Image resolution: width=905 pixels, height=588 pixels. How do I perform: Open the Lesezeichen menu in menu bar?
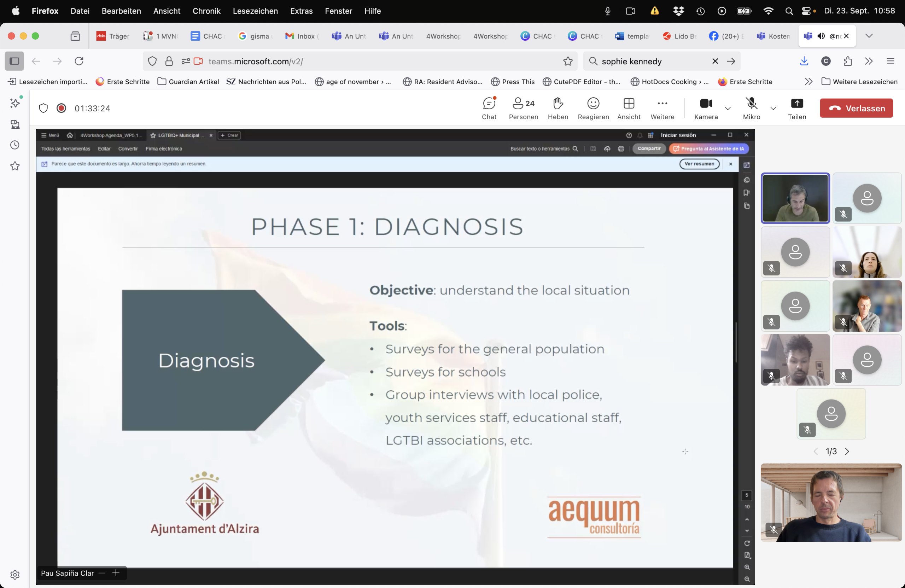tap(255, 11)
